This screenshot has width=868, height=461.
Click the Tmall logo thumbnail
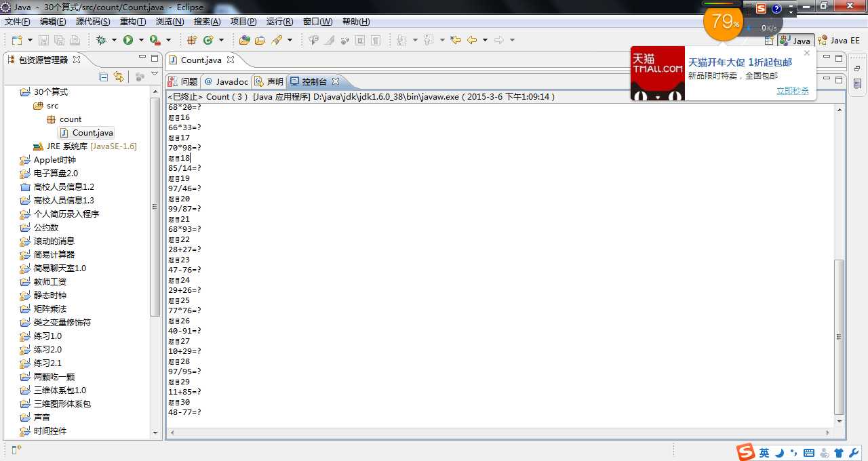tap(658, 73)
